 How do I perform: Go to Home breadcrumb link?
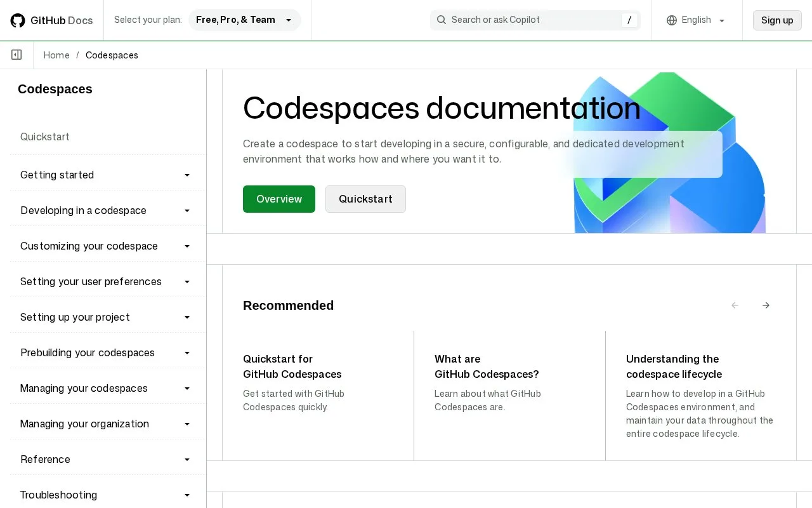56,55
